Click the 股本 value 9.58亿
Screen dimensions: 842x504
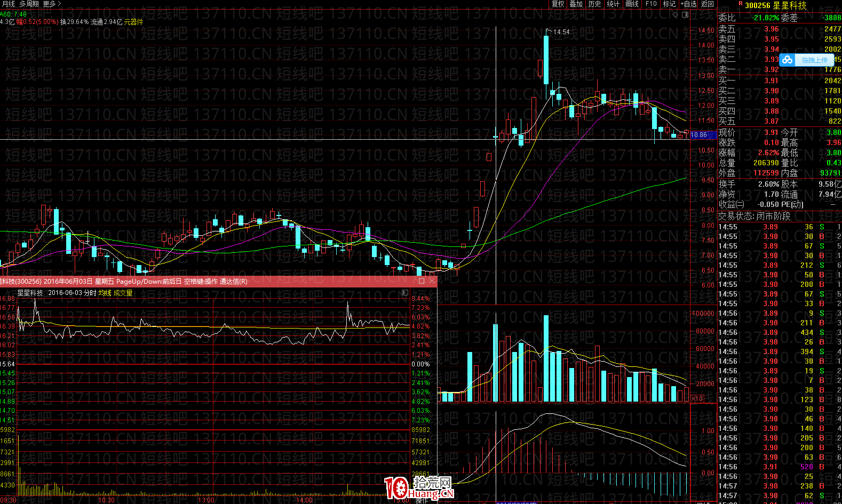tap(830, 184)
